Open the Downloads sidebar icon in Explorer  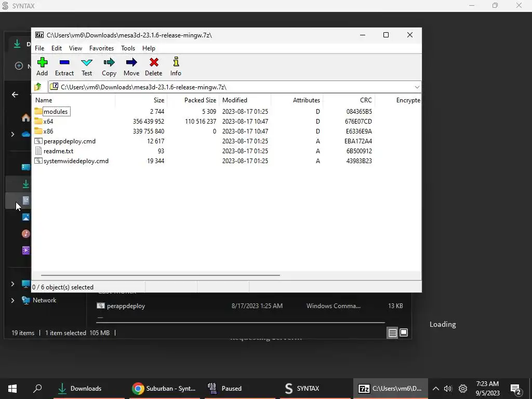click(x=26, y=184)
